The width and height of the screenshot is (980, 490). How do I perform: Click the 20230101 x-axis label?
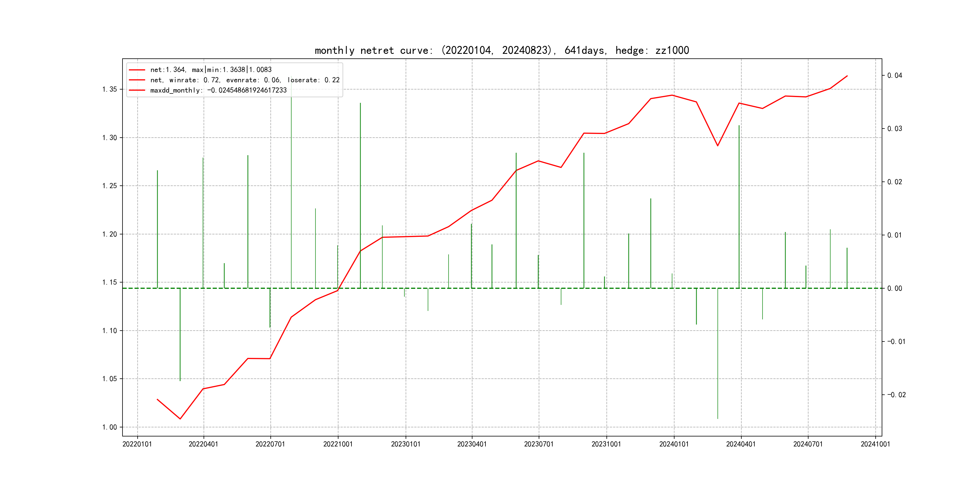pos(406,444)
